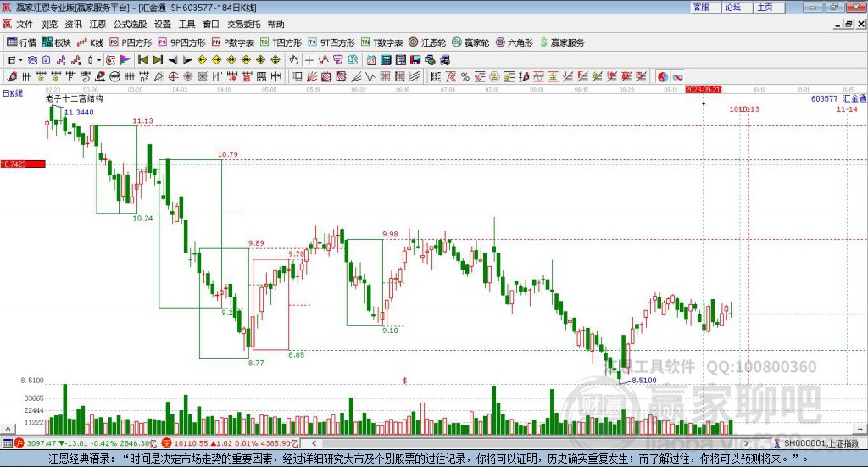Image resolution: width=868 pixels, height=467 pixels.
Task: Click the green jump-to-first bar icon
Action: click(x=142, y=60)
